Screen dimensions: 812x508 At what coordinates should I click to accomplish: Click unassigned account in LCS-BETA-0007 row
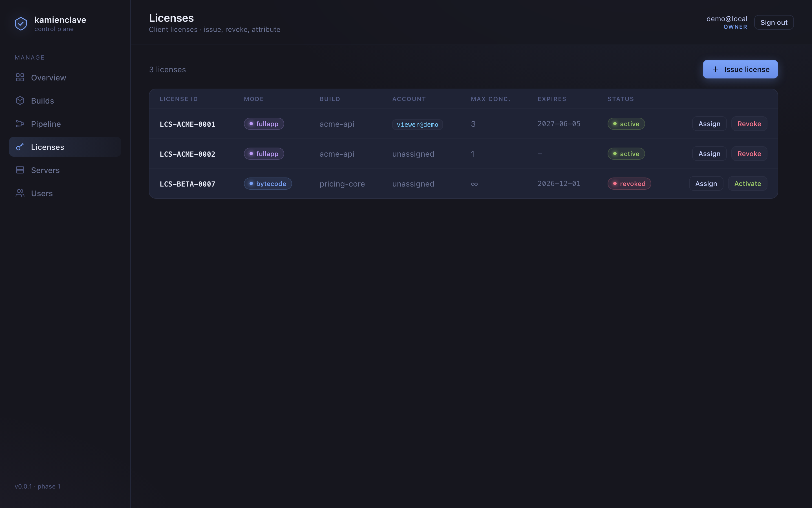pos(413,184)
